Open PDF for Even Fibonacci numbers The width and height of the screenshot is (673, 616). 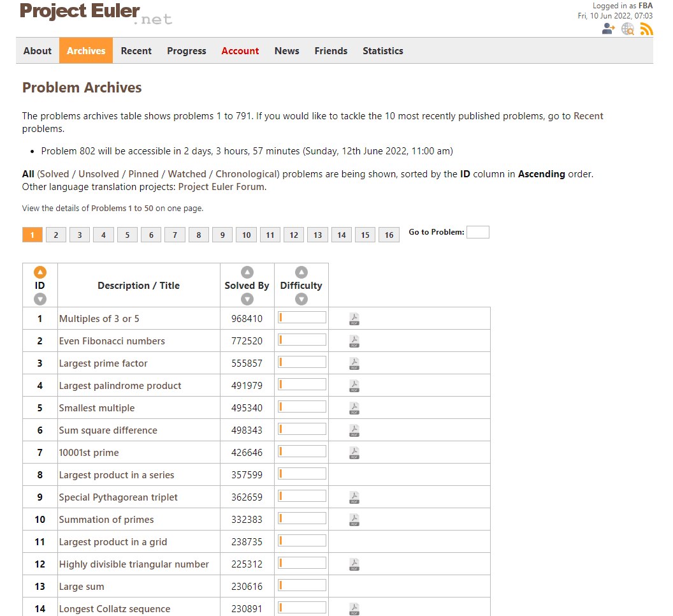(354, 341)
